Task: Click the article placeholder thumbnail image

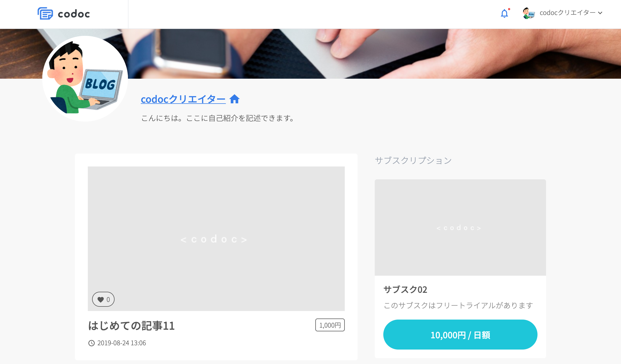Action: (x=216, y=239)
